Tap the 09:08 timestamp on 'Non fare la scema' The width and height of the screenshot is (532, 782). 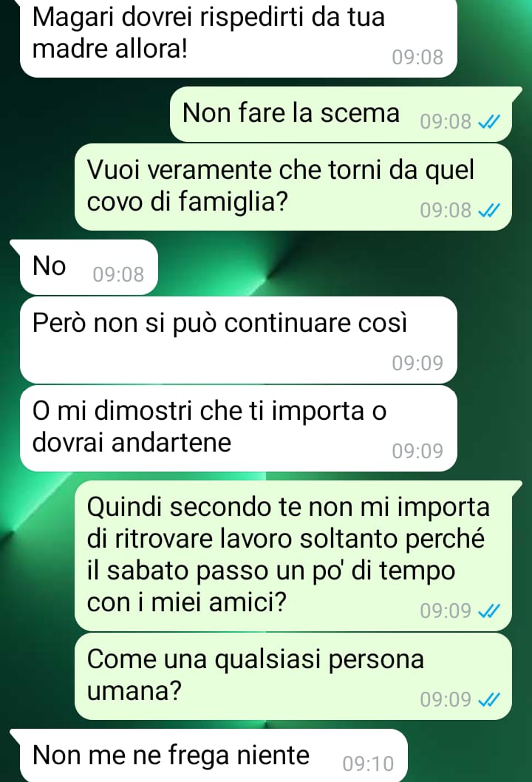(x=446, y=122)
